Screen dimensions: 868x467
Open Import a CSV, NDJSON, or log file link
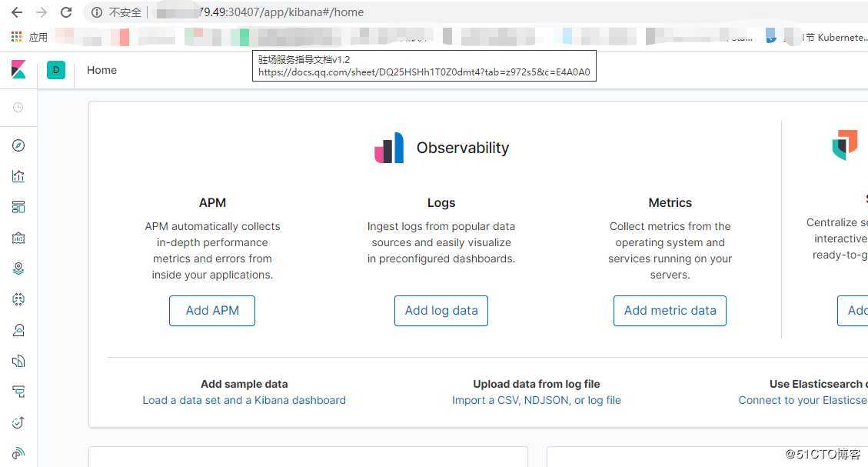coord(537,400)
